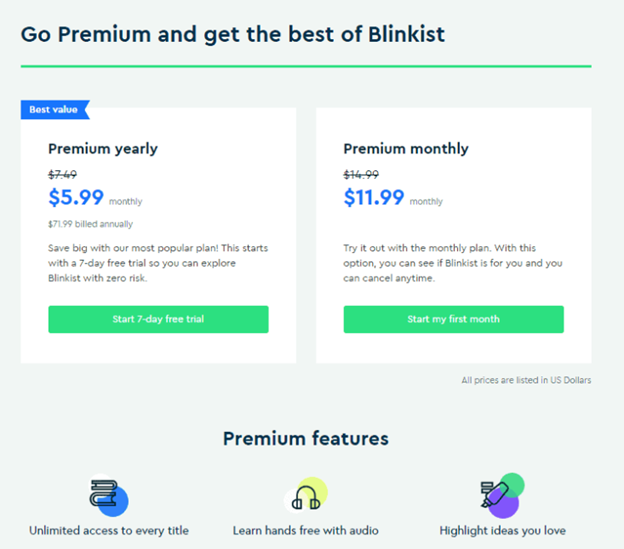This screenshot has height=549, width=624.
Task: Click the Best value ribbon badge
Action: pos(55,110)
